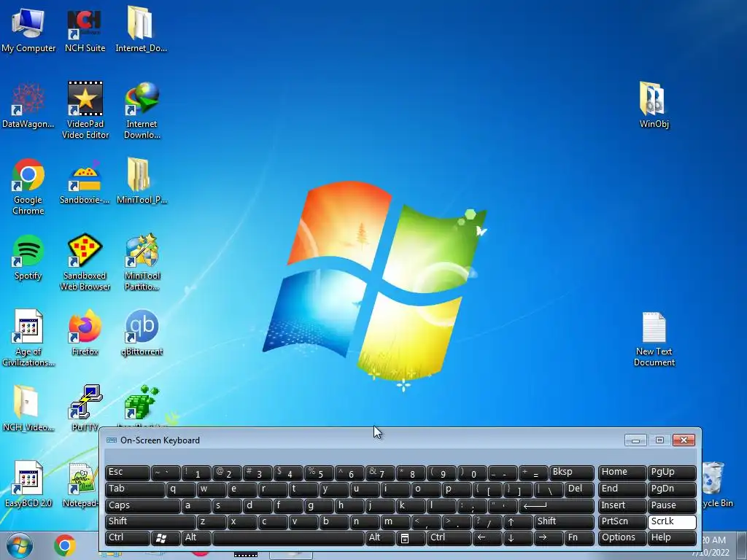This screenshot has width=747, height=560.
Task: Click the m key
Action: [x=395, y=521]
